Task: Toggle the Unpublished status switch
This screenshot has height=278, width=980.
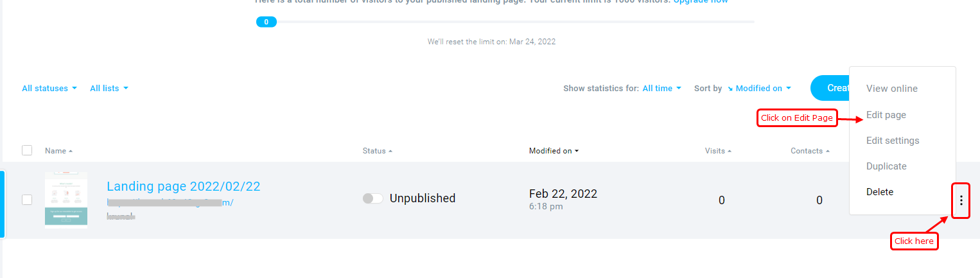Action: (x=372, y=198)
